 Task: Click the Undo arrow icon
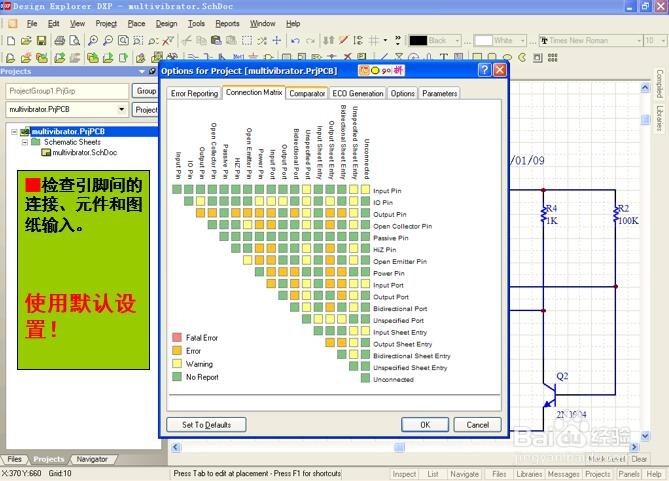tap(295, 41)
